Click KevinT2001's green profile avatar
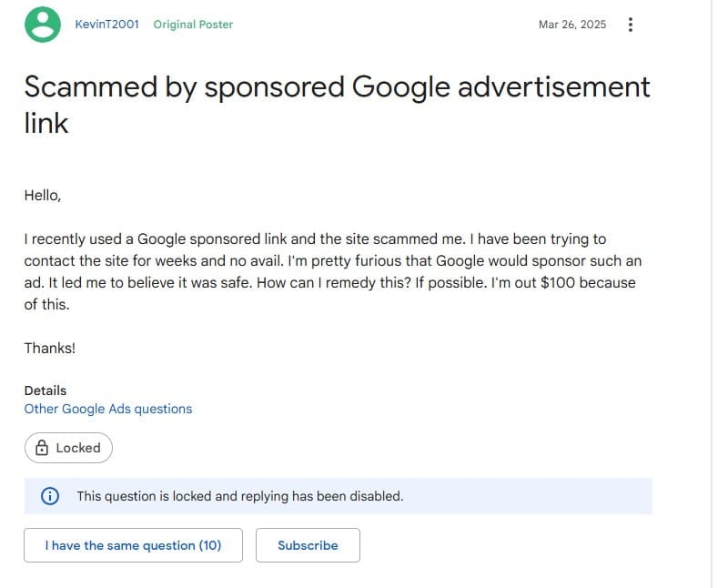 [42, 25]
